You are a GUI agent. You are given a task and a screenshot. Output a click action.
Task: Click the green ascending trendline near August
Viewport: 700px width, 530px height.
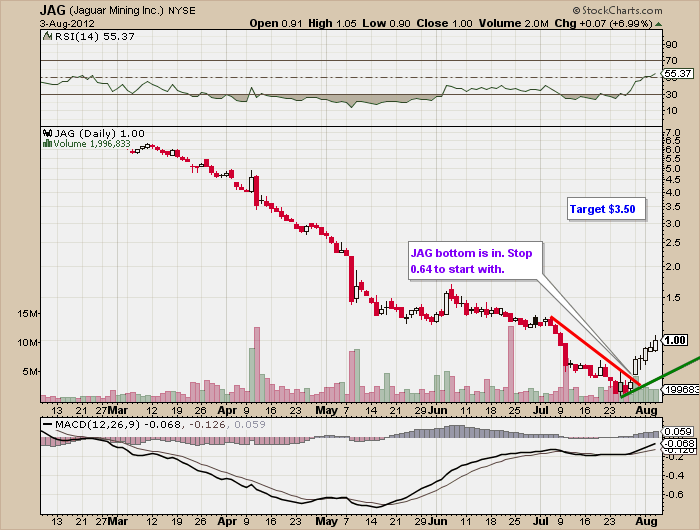pos(660,377)
